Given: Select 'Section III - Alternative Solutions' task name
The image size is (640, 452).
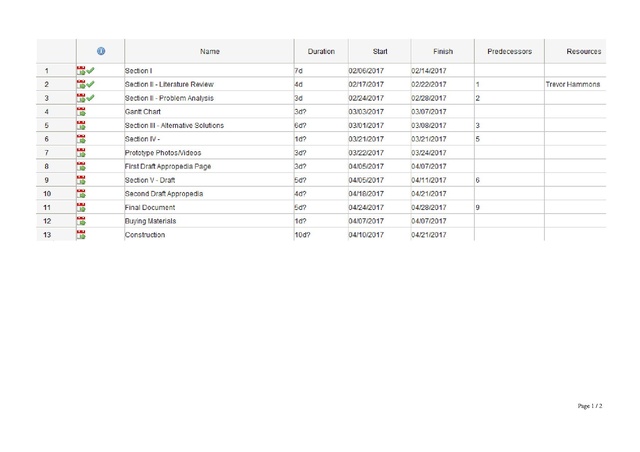Looking at the screenshot, I should (x=174, y=125).
